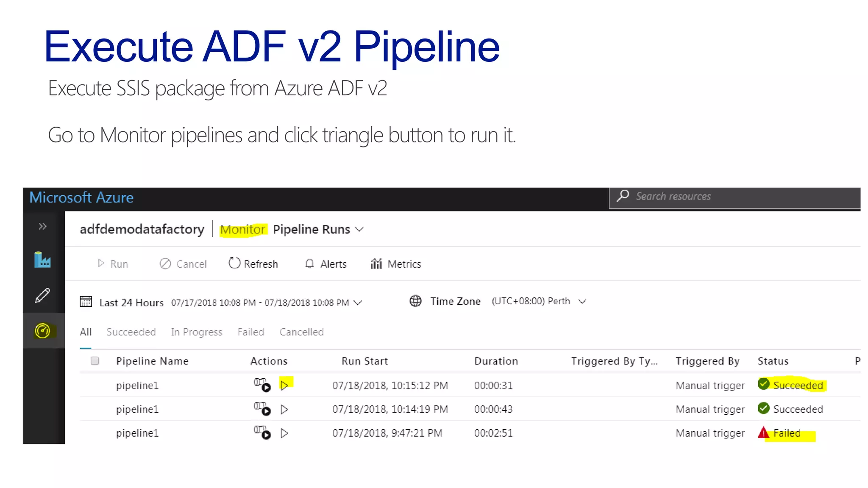
Task: Open the Author pencil icon in sidebar
Action: 42,295
